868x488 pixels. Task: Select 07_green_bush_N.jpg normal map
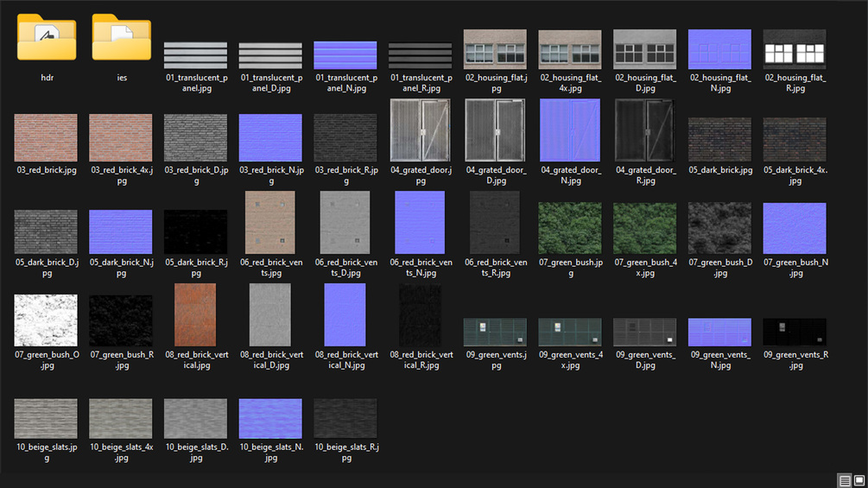tap(795, 228)
